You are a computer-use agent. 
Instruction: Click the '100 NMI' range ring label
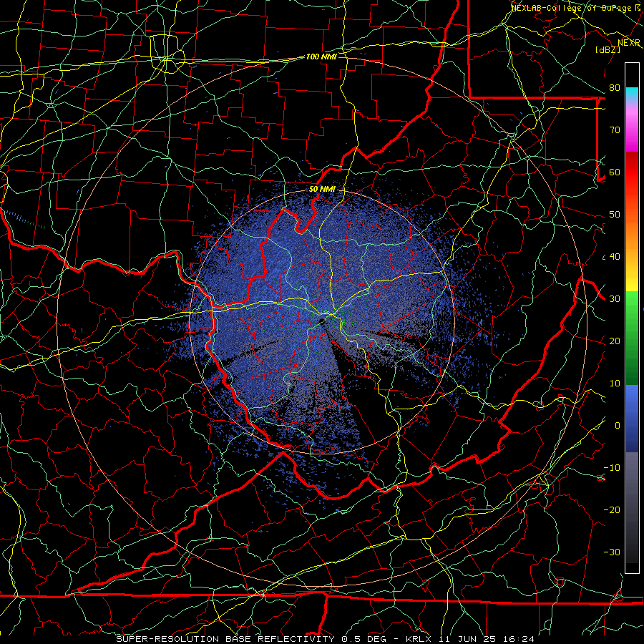point(321,57)
